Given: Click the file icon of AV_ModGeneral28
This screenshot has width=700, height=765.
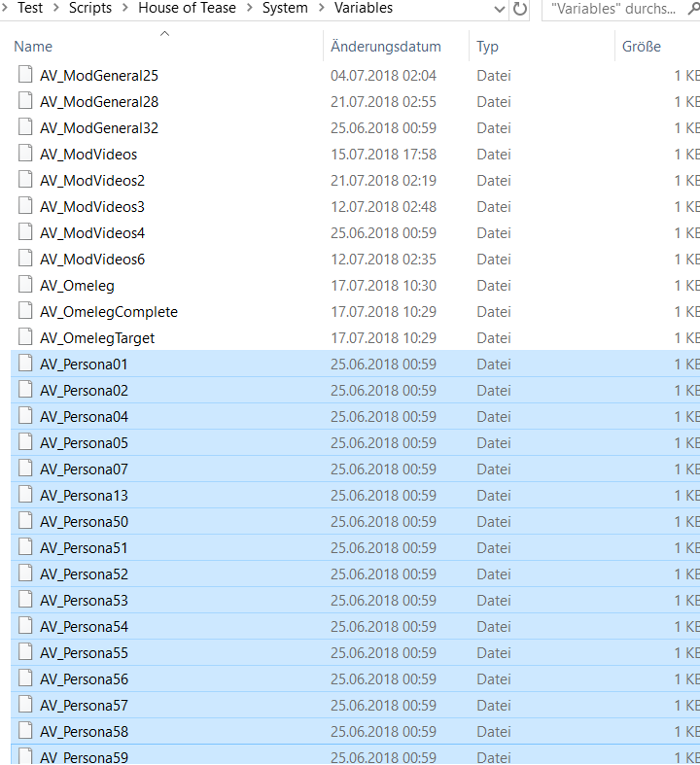Looking at the screenshot, I should click(25, 100).
